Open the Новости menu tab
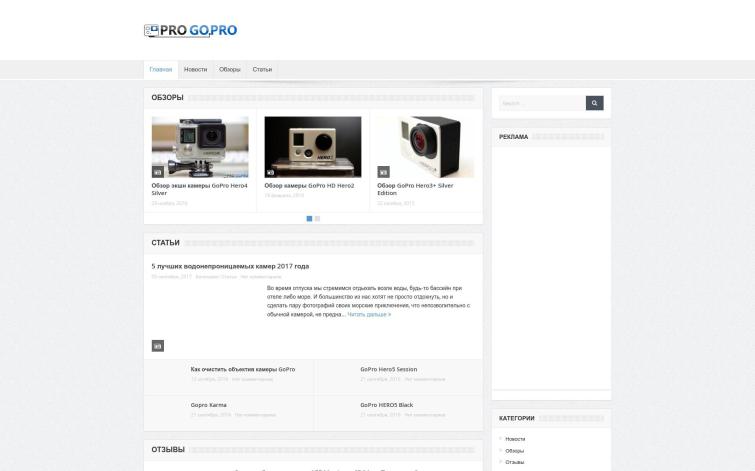The image size is (755, 471). tap(195, 69)
